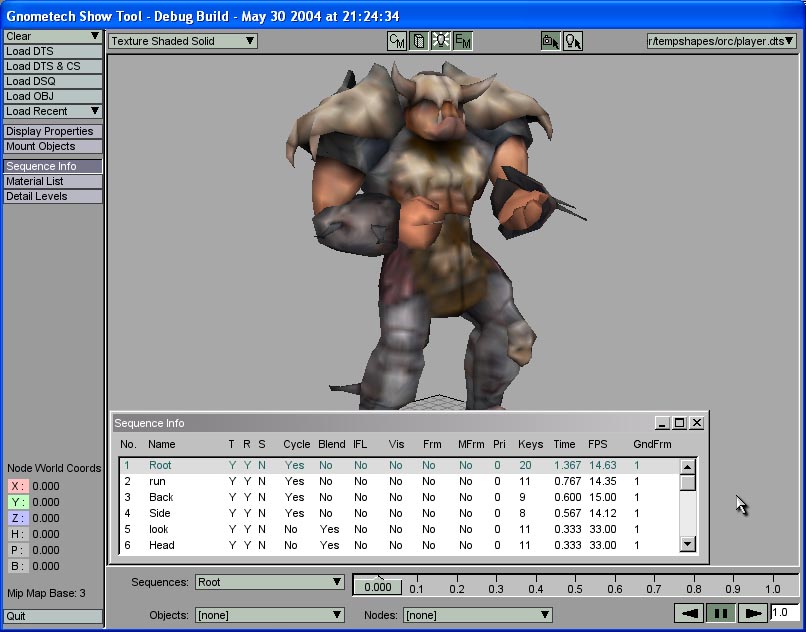The height and width of the screenshot is (632, 806).
Task: Click the Blend column header
Action: point(332,444)
